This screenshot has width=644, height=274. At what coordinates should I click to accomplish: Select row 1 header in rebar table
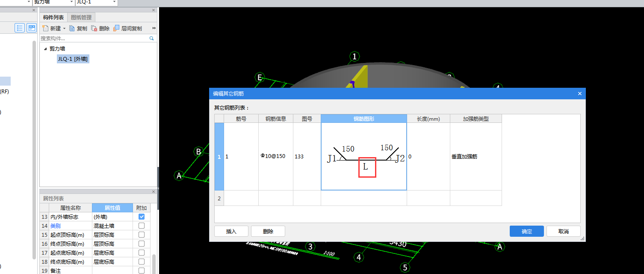[x=219, y=156]
